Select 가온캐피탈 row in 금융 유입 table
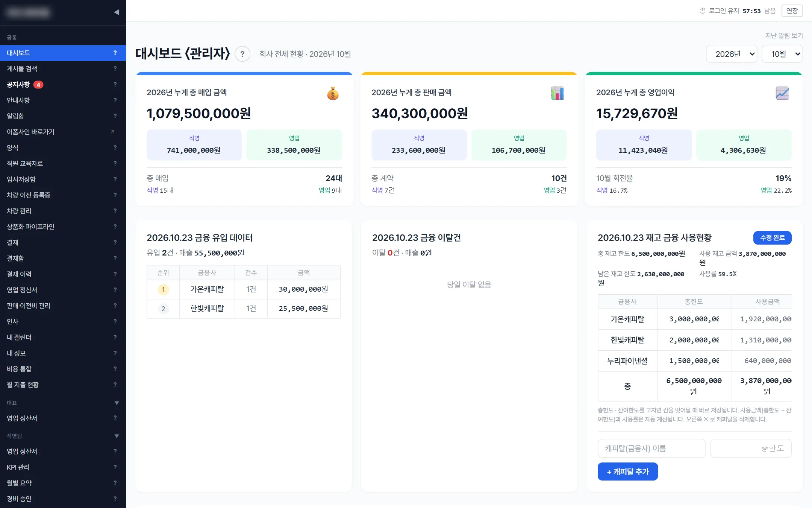Screen dimensions: 812x508 244,289
